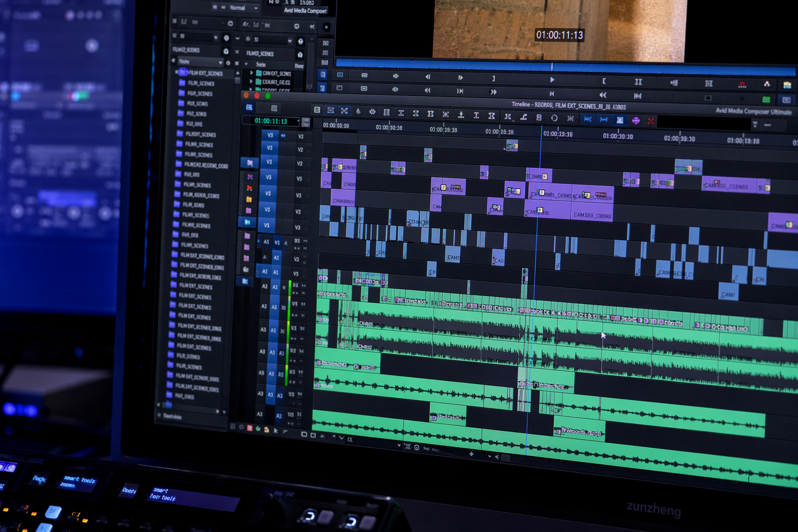Mark Out with the ] bracket button
Viewport: 798px width, 532px height.
(x=494, y=78)
